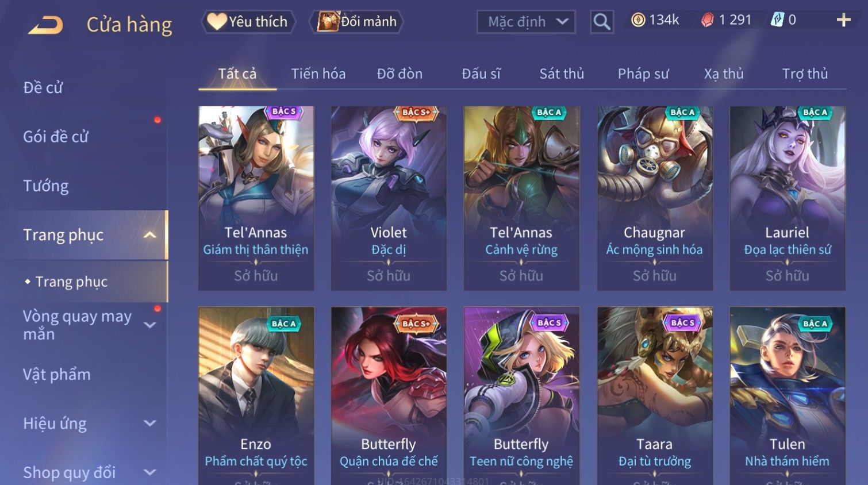Viewport: 868px width, 485px height.
Task: Tap the plus icon to add currency
Action: (843, 21)
